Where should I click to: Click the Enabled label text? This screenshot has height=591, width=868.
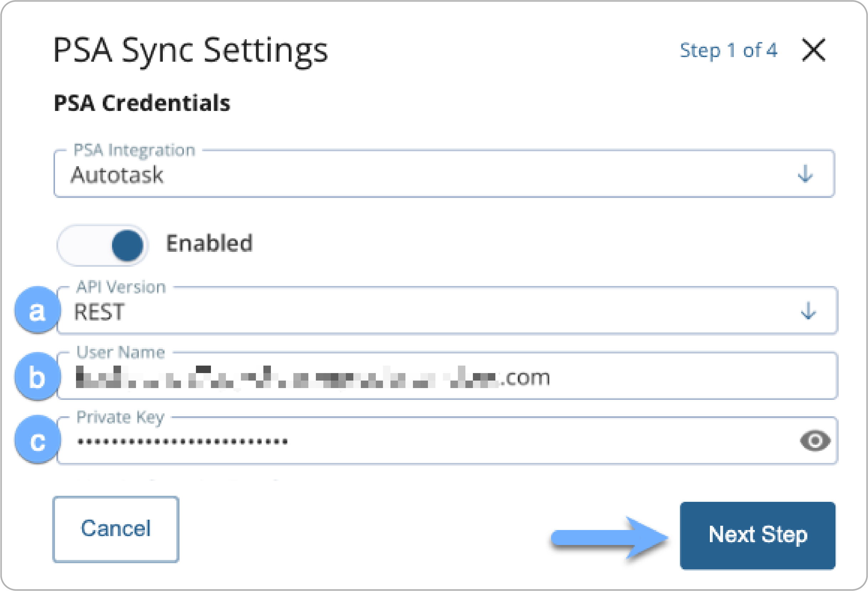pos(209,243)
